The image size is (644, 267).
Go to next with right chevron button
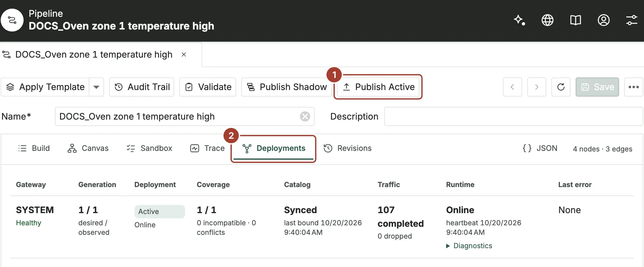pyautogui.click(x=537, y=87)
